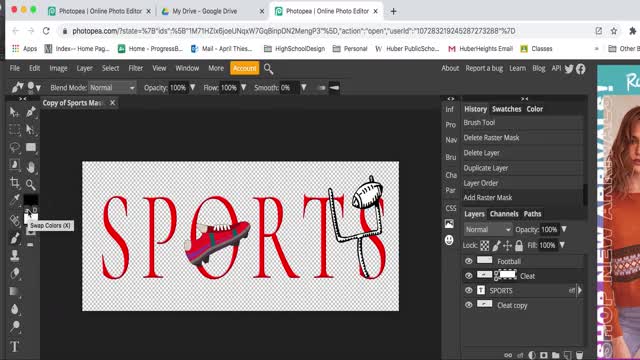
Task: Switch to the Paths tab
Action: click(x=532, y=214)
